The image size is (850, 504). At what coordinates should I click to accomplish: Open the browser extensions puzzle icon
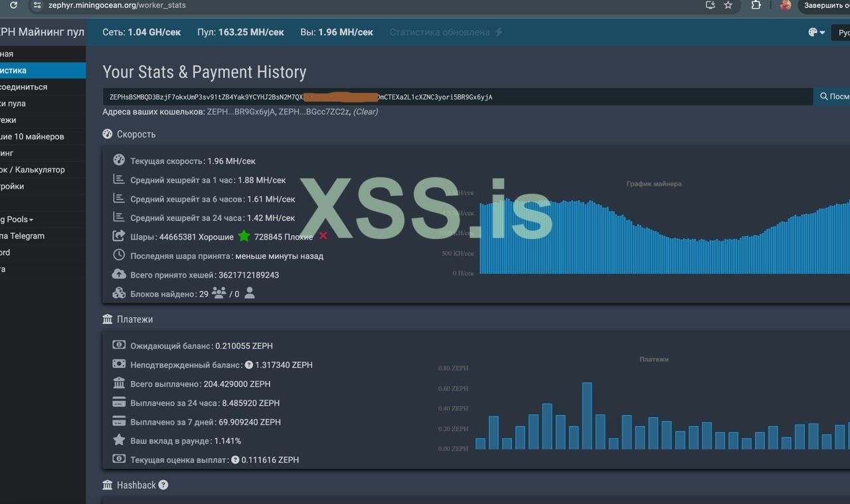click(x=756, y=5)
